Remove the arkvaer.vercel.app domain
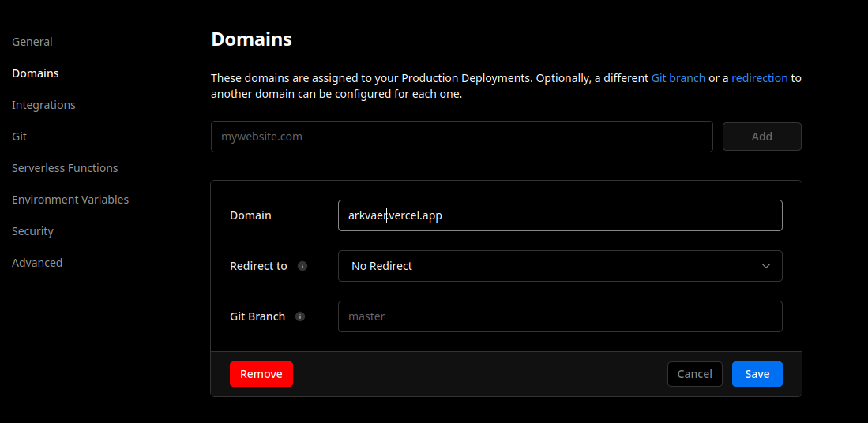This screenshot has width=868, height=423. tap(261, 374)
